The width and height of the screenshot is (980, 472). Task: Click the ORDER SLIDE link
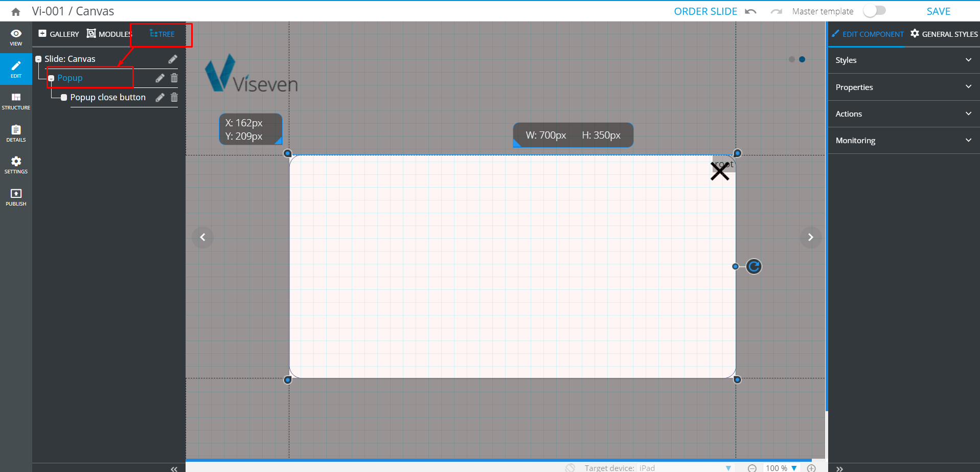point(705,11)
